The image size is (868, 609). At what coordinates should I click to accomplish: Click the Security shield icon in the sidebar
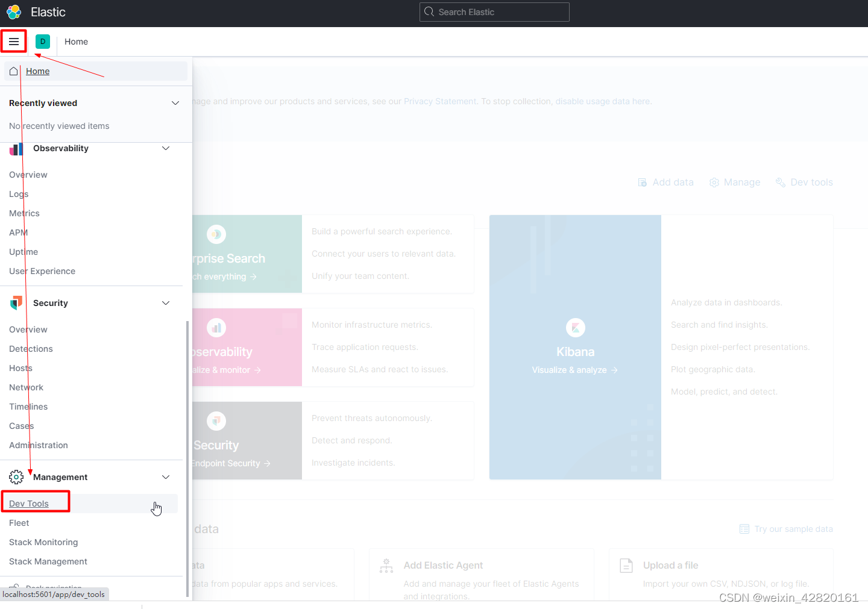pos(16,303)
